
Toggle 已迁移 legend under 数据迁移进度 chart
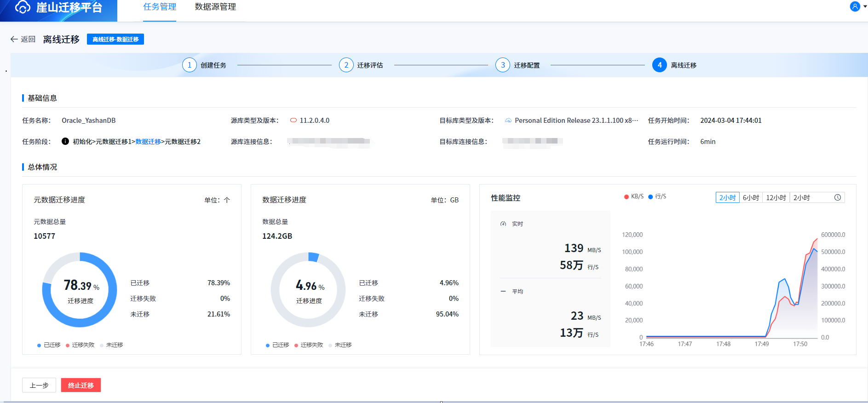tap(277, 345)
